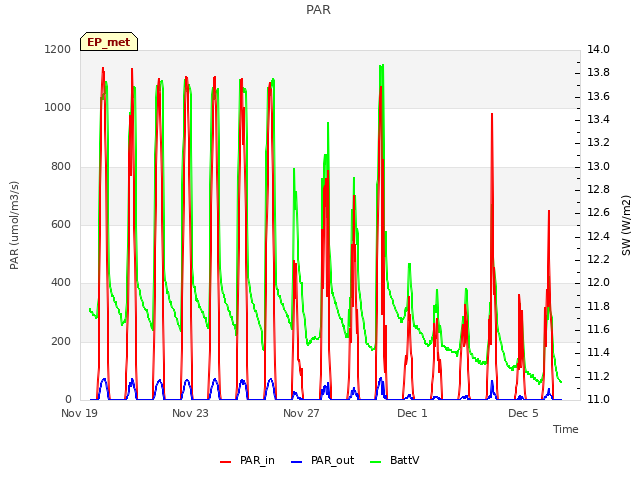Click the 1000 left-axis tick label
The width and height of the screenshot is (640, 480).
click(58, 108)
